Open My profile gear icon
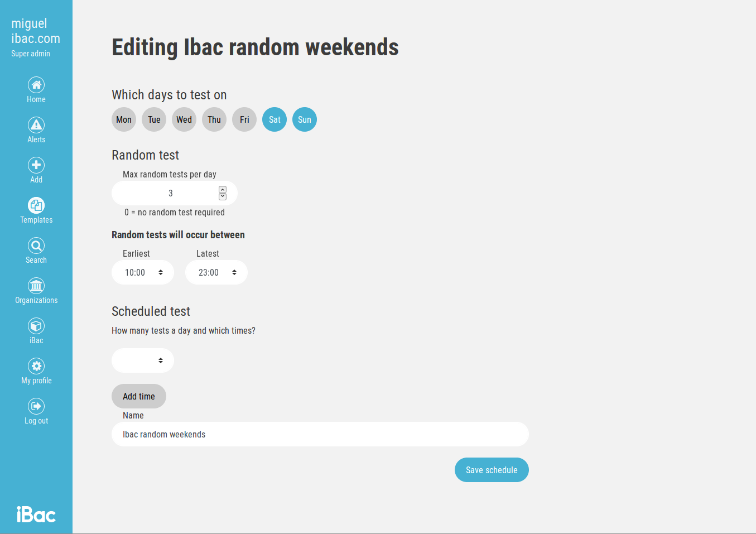 [36, 366]
